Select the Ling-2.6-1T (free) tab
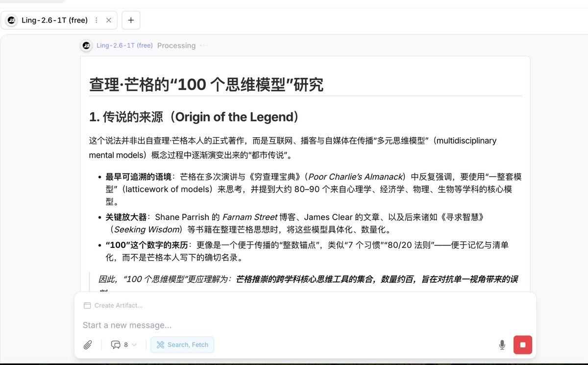The image size is (588, 365). [59, 20]
